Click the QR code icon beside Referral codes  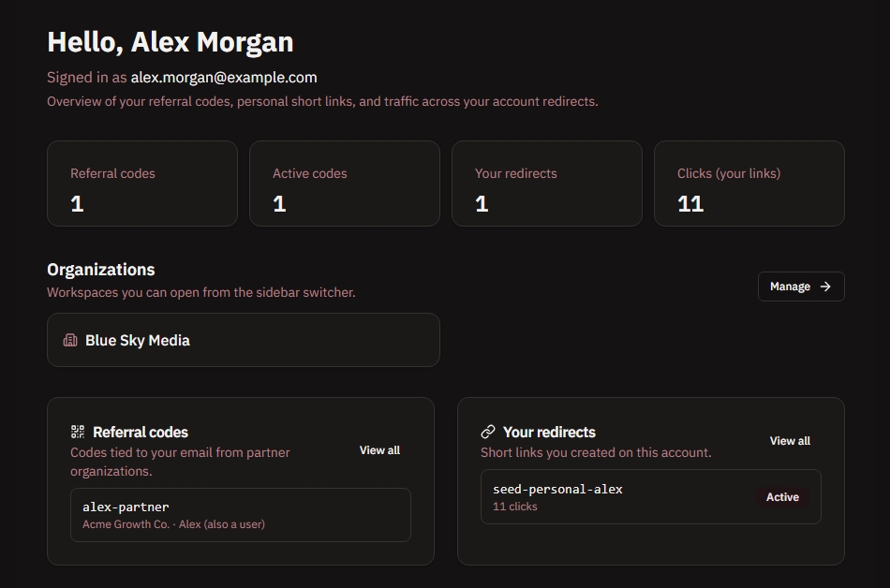(76, 432)
